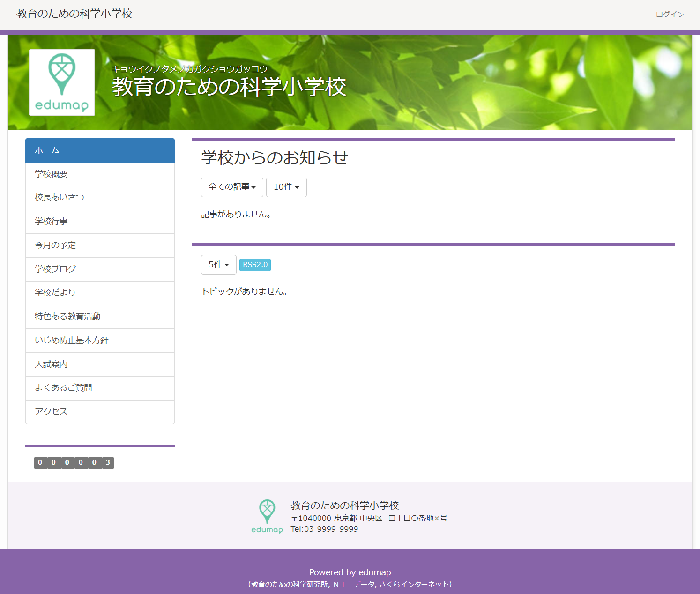The image size is (700, 594).
Task: Open the 全ての記事 category dropdown
Action: click(232, 187)
